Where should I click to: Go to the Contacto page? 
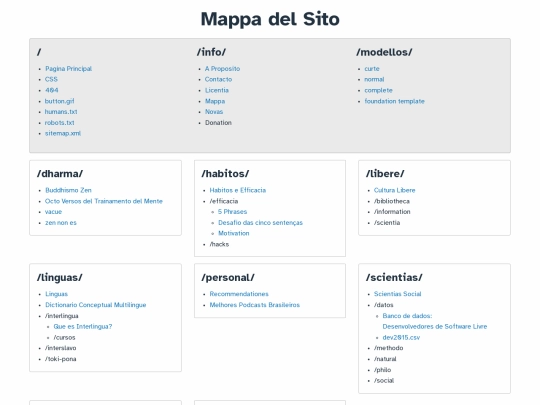(218, 79)
